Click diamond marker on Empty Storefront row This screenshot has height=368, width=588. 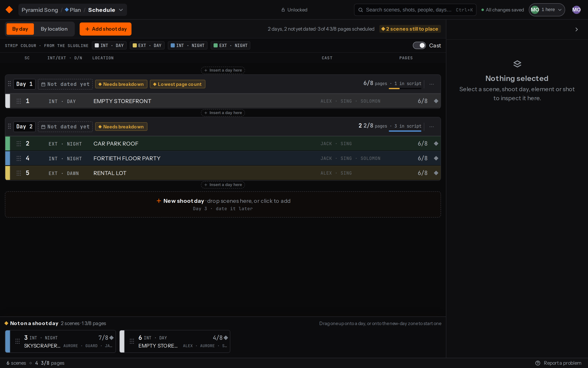tap(436, 101)
